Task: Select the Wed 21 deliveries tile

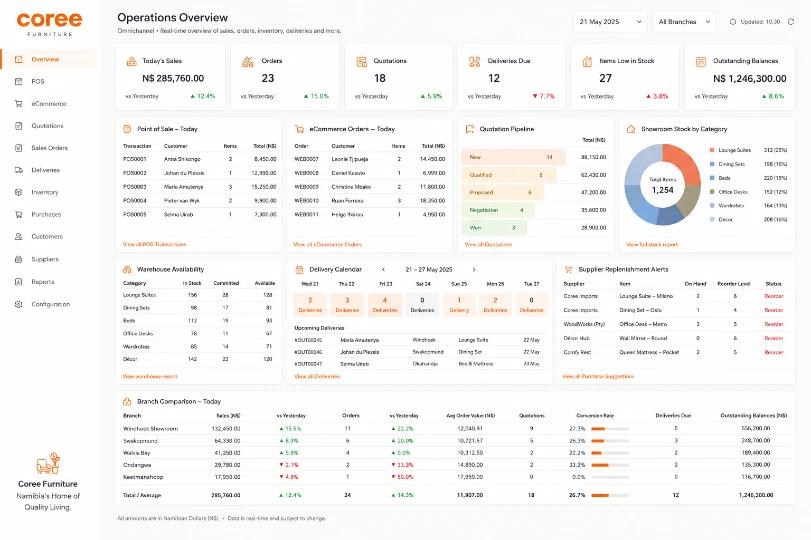Action: point(310,305)
